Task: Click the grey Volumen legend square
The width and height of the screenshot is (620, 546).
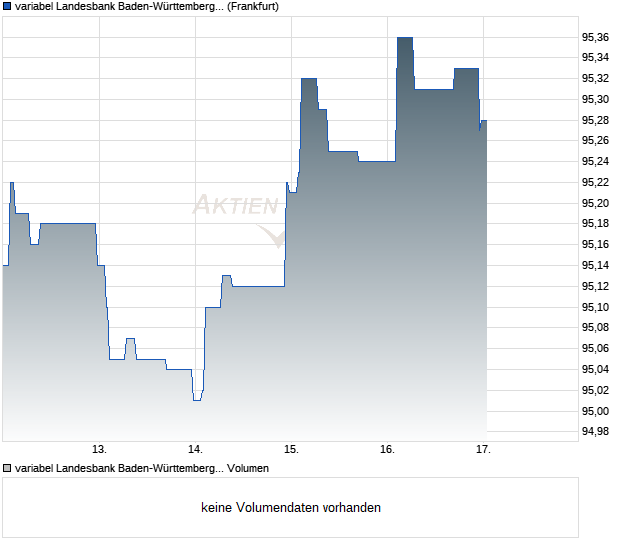Action: [x=7, y=468]
